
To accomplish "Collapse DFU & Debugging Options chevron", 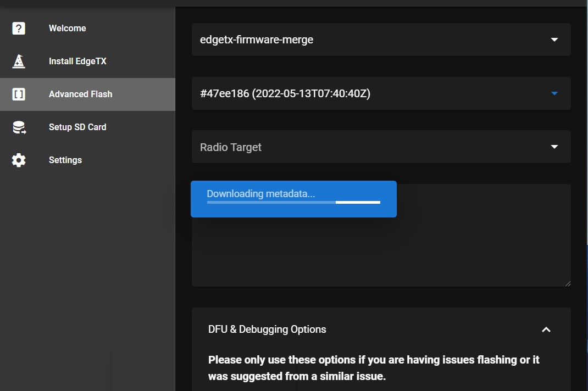I will tap(546, 329).
